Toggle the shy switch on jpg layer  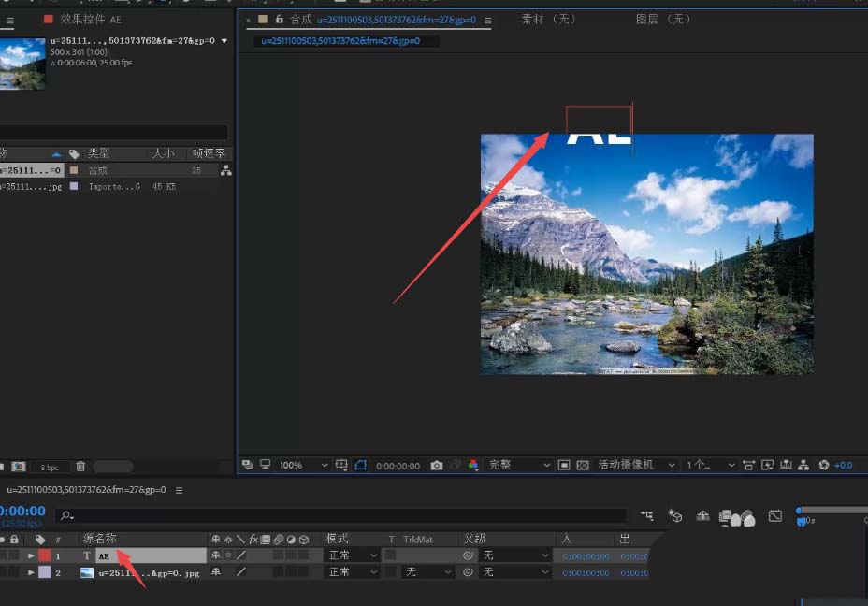pos(216,571)
